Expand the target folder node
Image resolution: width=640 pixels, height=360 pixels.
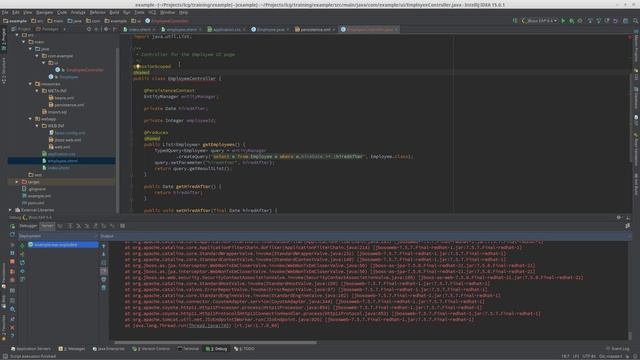17,182
